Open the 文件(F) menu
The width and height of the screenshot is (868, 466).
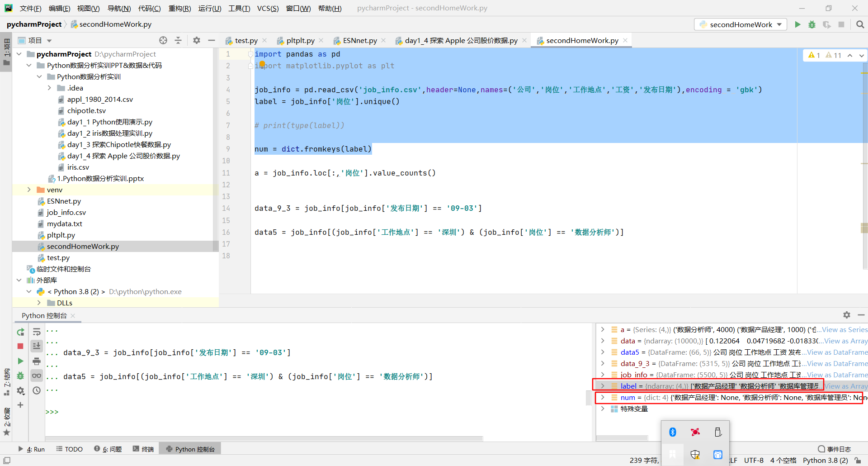(30, 8)
